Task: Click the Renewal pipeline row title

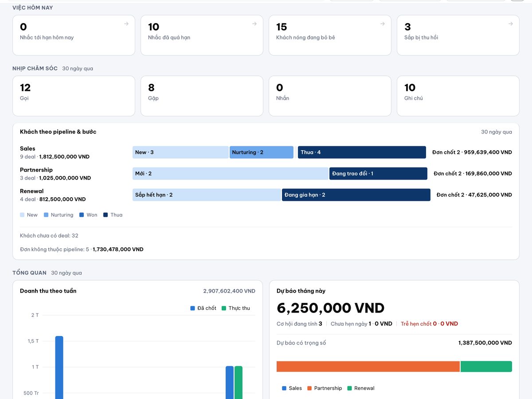Action: [32, 191]
